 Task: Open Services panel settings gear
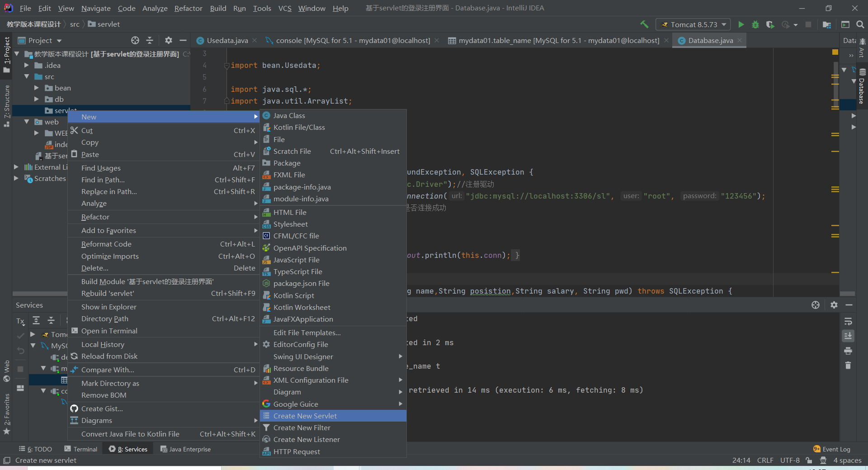click(834, 305)
